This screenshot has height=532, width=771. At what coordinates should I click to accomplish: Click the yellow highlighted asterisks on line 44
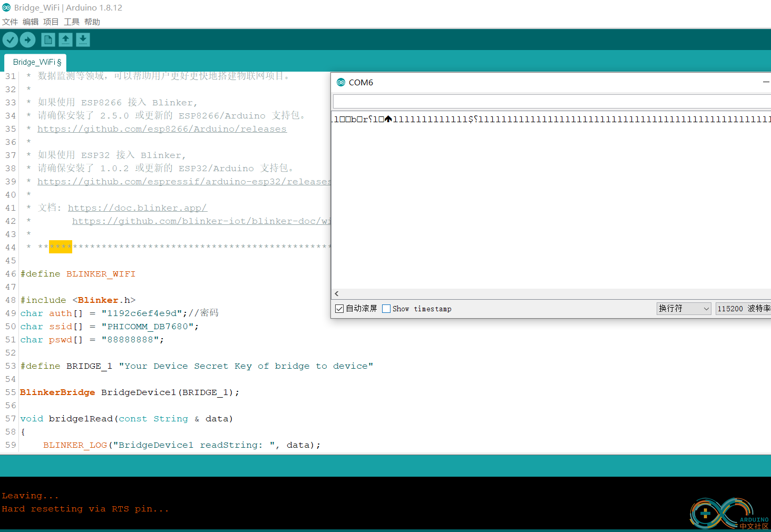click(x=61, y=247)
